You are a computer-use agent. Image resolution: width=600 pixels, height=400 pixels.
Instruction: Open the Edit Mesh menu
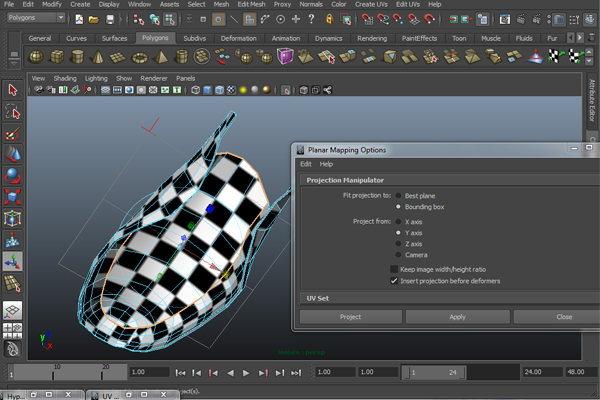(251, 5)
